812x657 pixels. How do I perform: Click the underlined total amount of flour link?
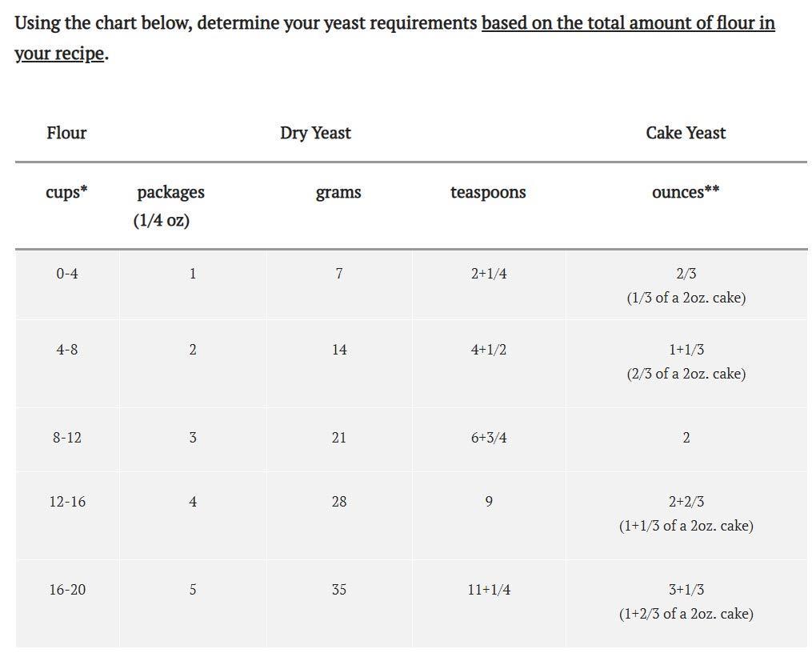click(x=627, y=23)
